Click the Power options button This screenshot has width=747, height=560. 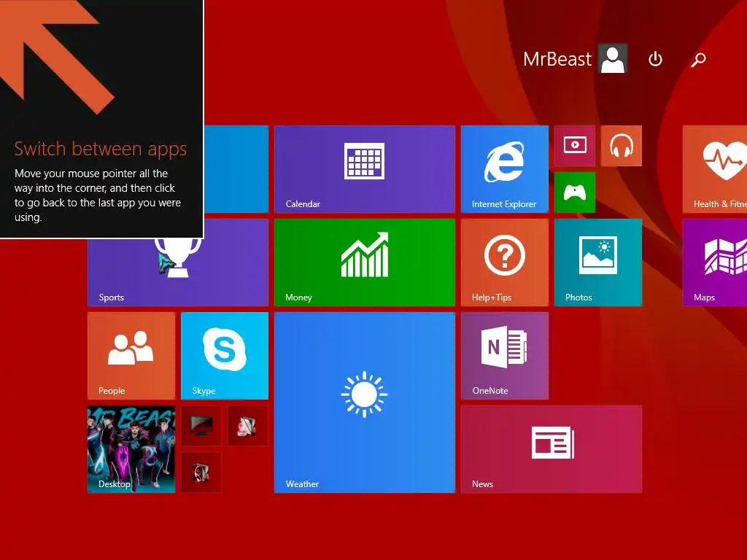(x=656, y=59)
